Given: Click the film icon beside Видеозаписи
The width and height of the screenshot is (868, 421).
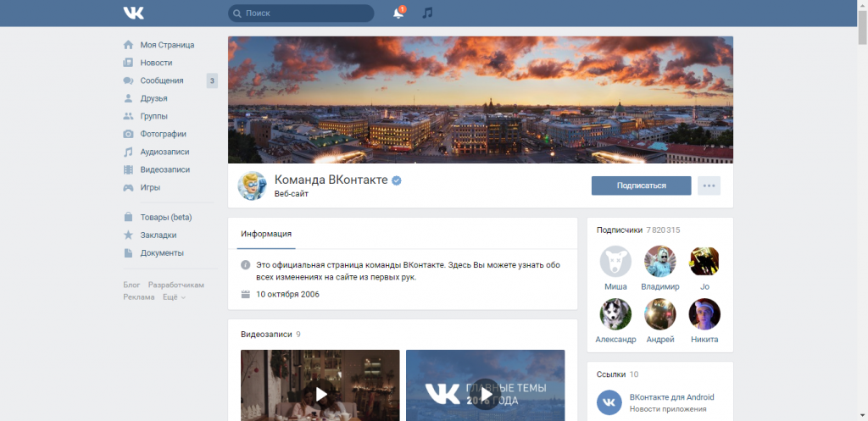Looking at the screenshot, I should 129,169.
